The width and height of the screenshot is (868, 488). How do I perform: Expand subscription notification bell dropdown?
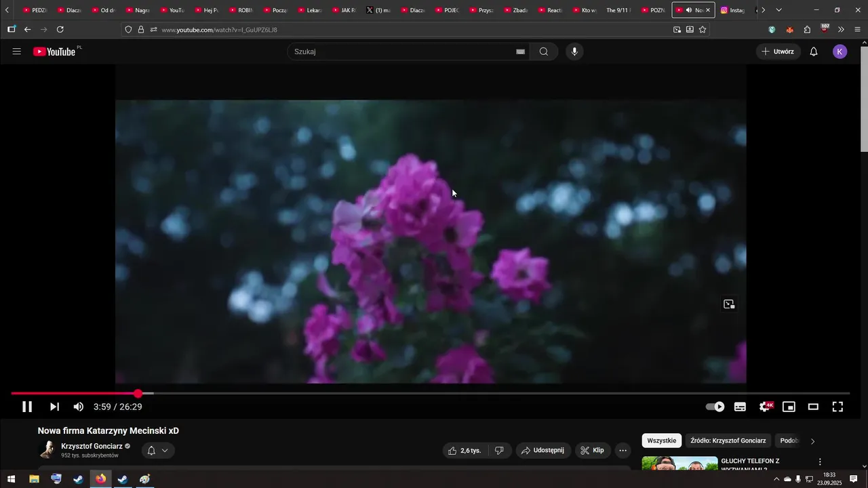[x=157, y=451]
